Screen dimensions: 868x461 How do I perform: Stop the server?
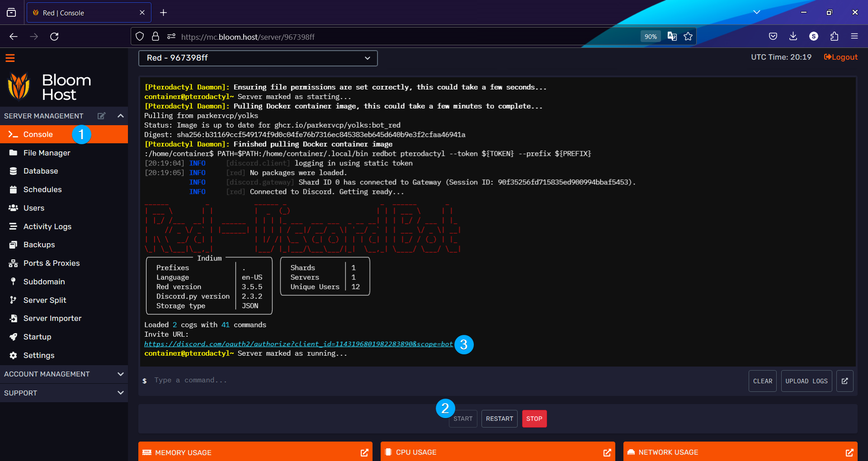click(x=534, y=419)
